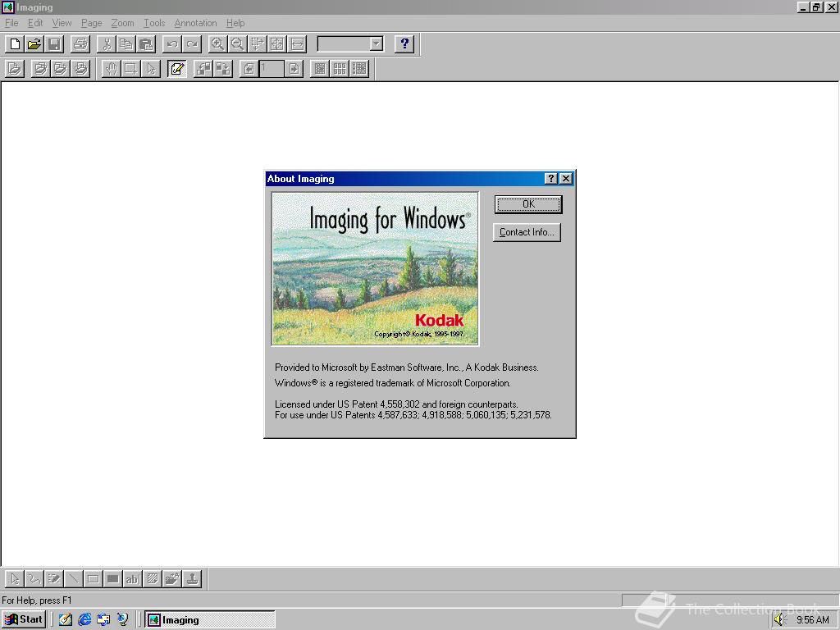Screen dimensions: 840x630
Task: Select the Text 'ab|' annotation tool
Action: pyautogui.click(x=132, y=579)
